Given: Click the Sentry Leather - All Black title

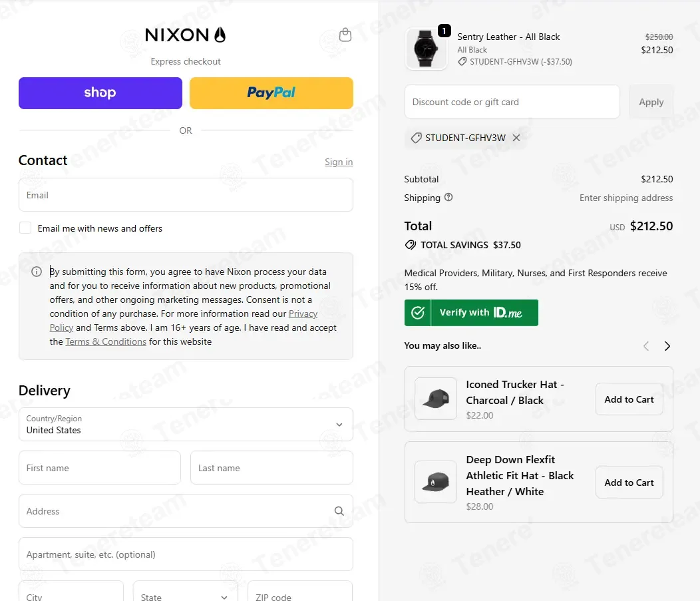Looking at the screenshot, I should coord(508,37).
